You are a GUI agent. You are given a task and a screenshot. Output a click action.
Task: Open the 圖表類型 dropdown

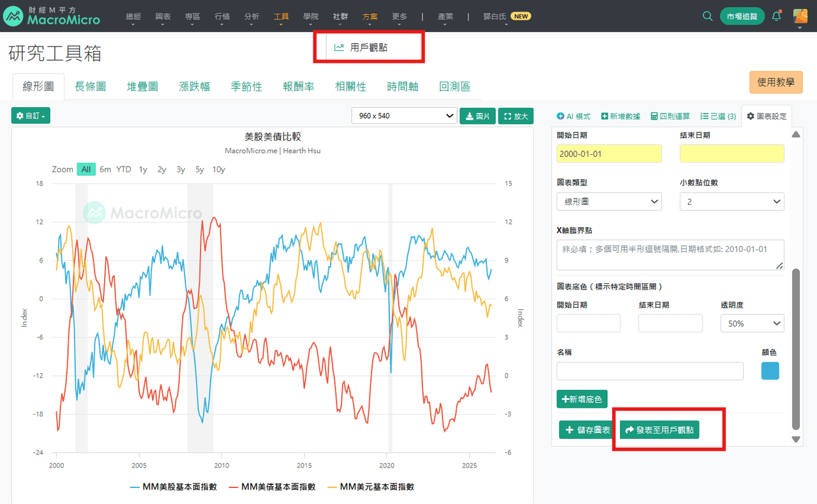pyautogui.click(x=609, y=202)
